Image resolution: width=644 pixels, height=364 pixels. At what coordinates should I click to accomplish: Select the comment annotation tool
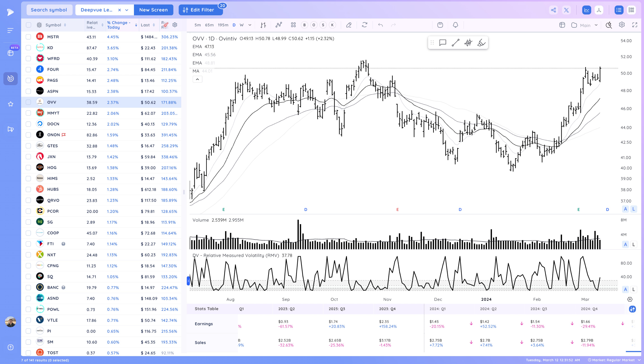[443, 43]
